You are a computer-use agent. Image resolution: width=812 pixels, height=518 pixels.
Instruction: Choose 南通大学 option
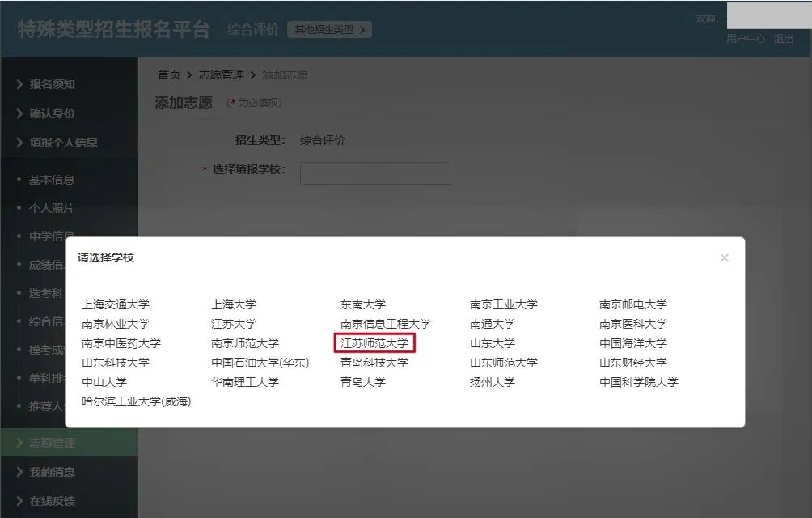click(x=493, y=324)
